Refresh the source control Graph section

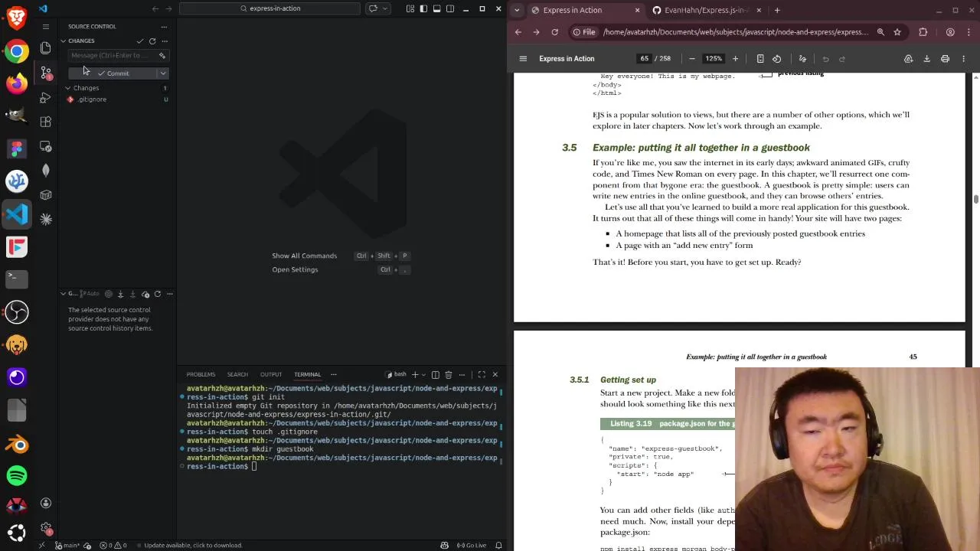[158, 294]
